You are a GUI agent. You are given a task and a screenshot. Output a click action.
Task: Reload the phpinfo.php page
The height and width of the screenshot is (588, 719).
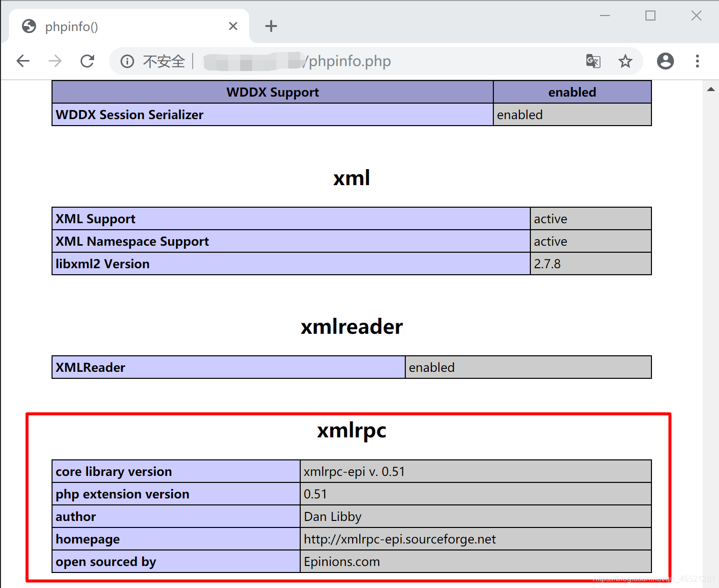(88, 61)
